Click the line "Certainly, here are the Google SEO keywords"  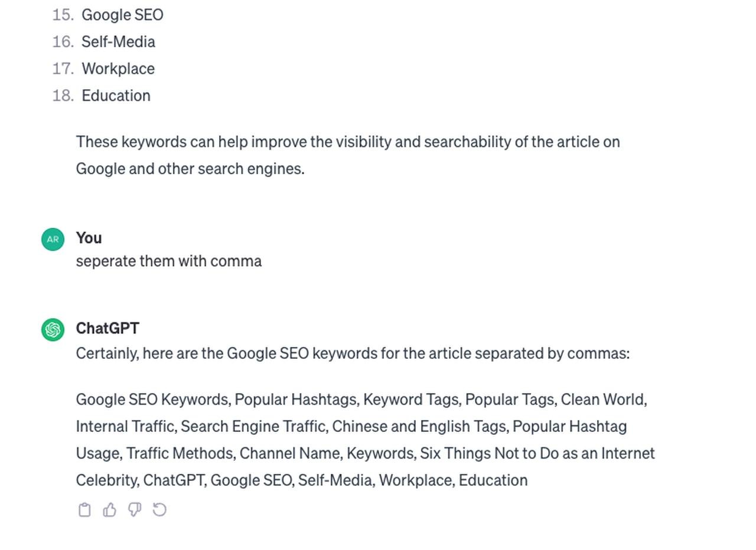coord(353,353)
